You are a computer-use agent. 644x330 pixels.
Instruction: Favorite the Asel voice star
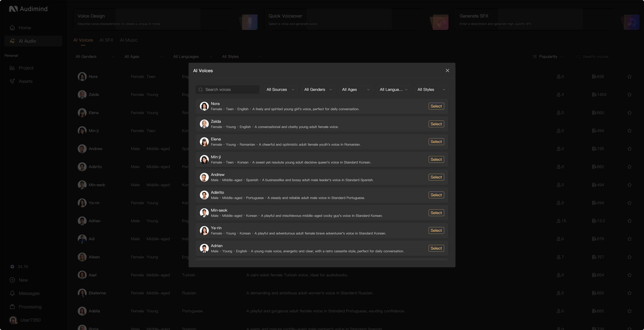click(x=630, y=275)
